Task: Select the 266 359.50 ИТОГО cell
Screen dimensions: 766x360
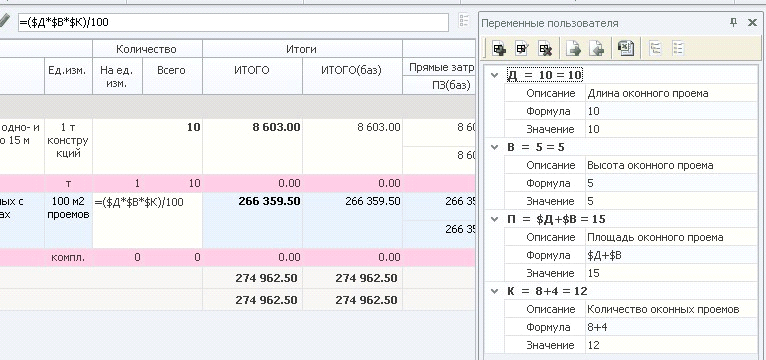Action: tap(252, 220)
